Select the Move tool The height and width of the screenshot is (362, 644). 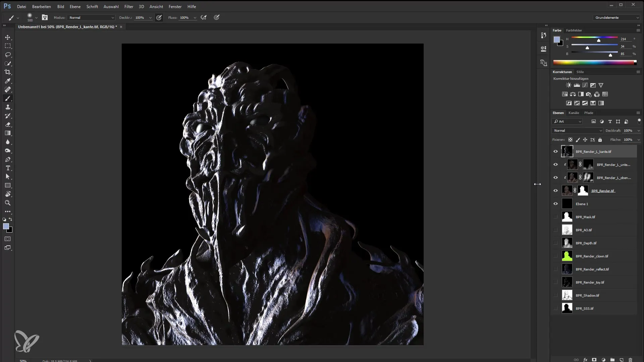click(8, 37)
